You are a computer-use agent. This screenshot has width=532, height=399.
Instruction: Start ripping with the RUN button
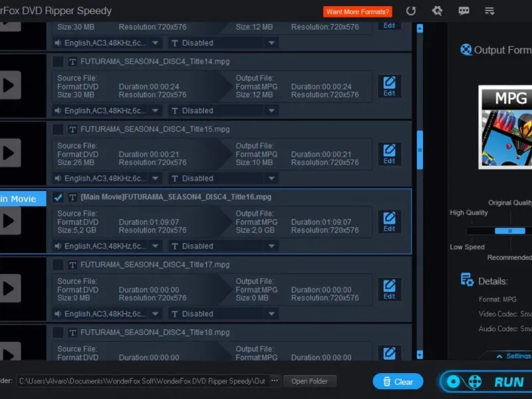coord(487,382)
